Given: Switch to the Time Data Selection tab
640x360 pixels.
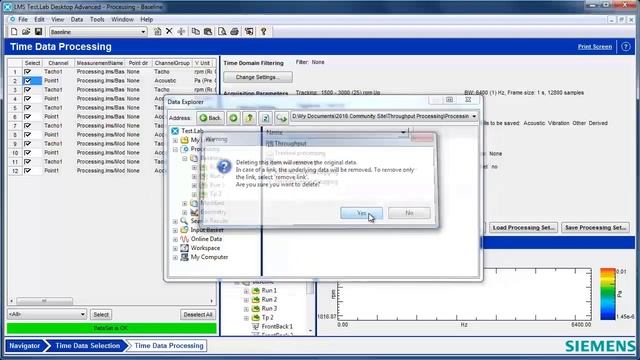Looking at the screenshot, I should (x=87, y=346).
